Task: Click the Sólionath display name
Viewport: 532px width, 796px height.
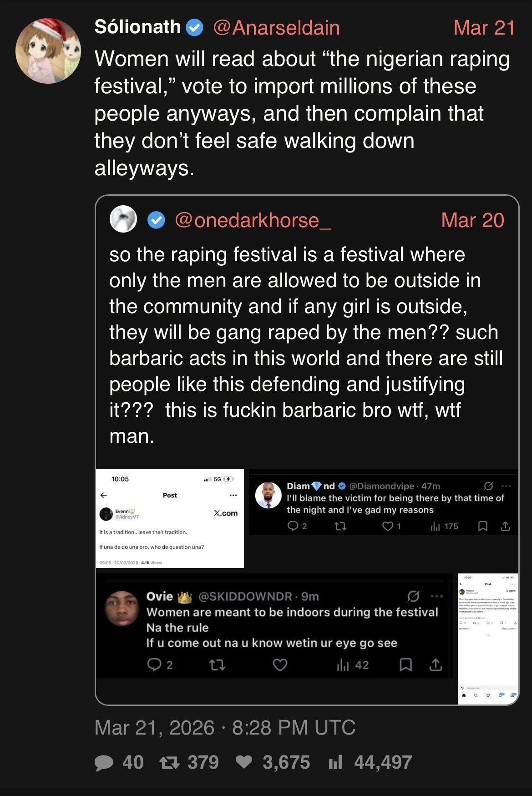Action: (137, 27)
